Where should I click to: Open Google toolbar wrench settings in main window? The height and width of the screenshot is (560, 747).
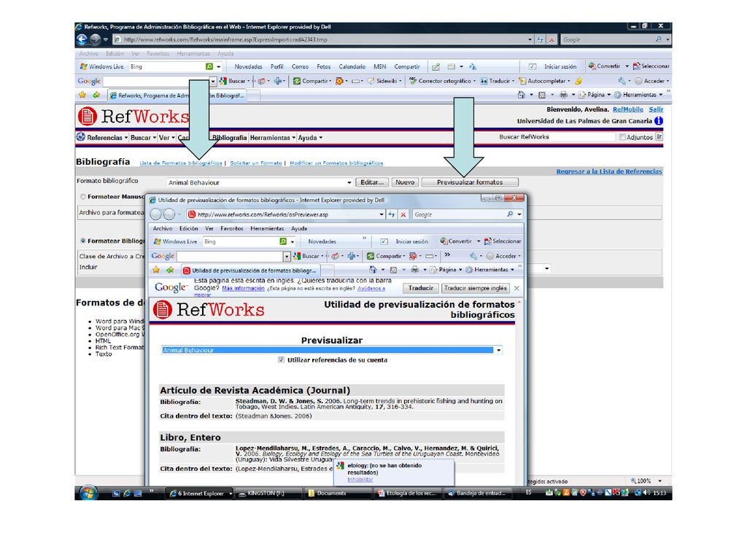tap(622, 81)
